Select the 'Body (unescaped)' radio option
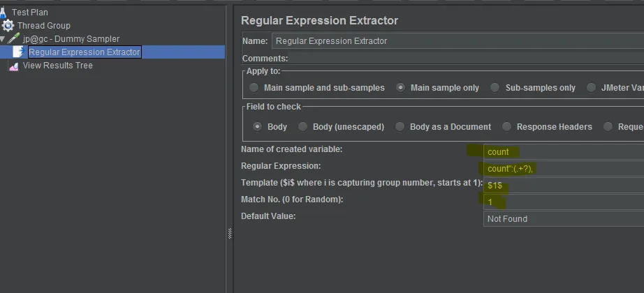Screen dimensions: 644x293 pos(302,127)
